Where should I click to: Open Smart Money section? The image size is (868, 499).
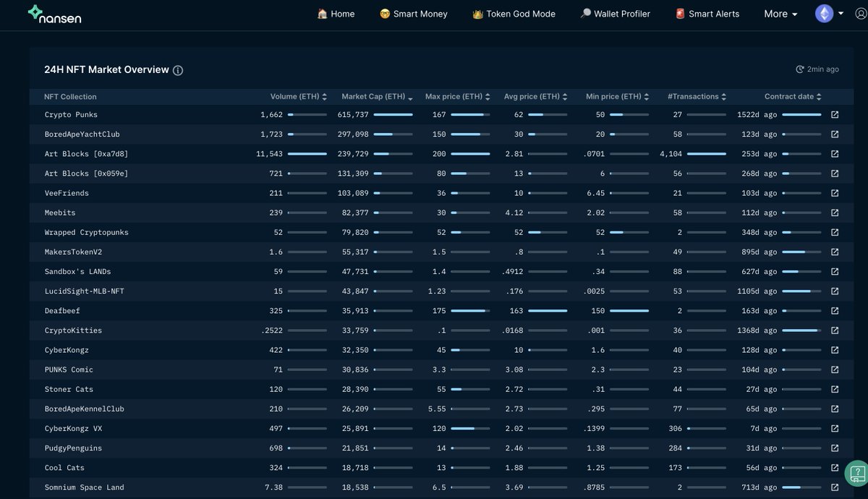coord(414,14)
